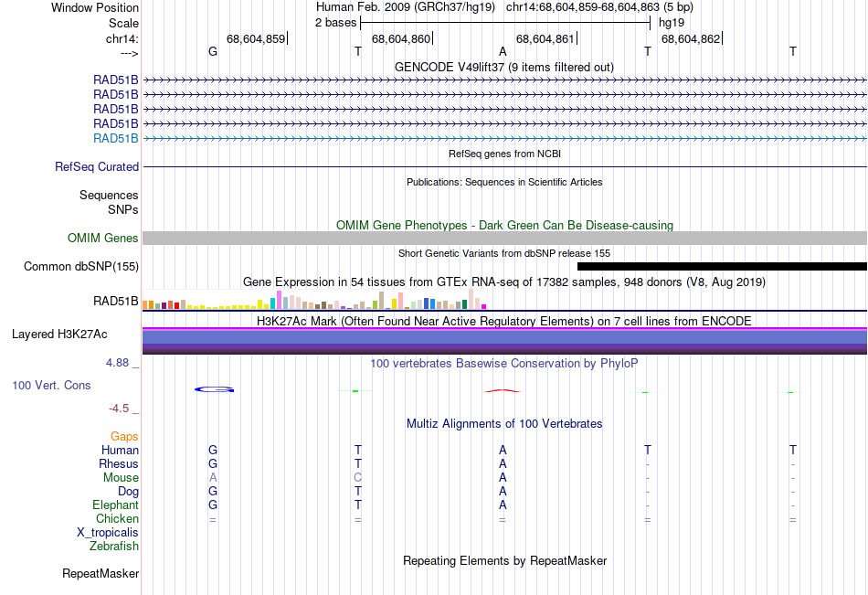Click the -4.5 lower conservation scale value
The width and height of the screenshot is (868, 595).
pyautogui.click(x=119, y=409)
